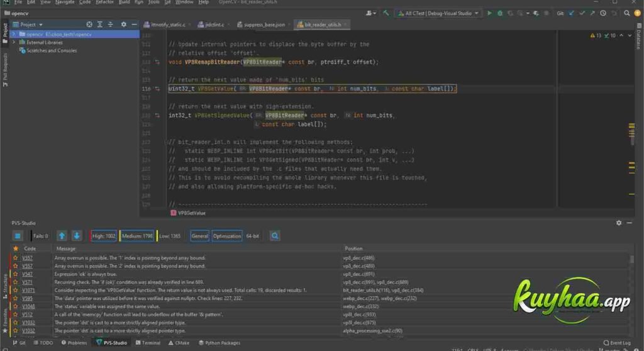The height and width of the screenshot is (351, 644).
Task: Expand External Libraries node
Action: tap(14, 42)
